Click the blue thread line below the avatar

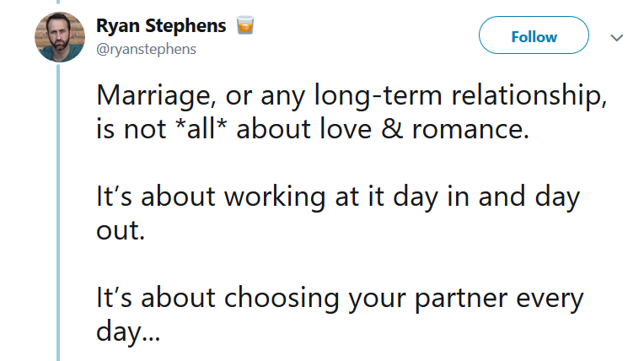(x=58, y=213)
